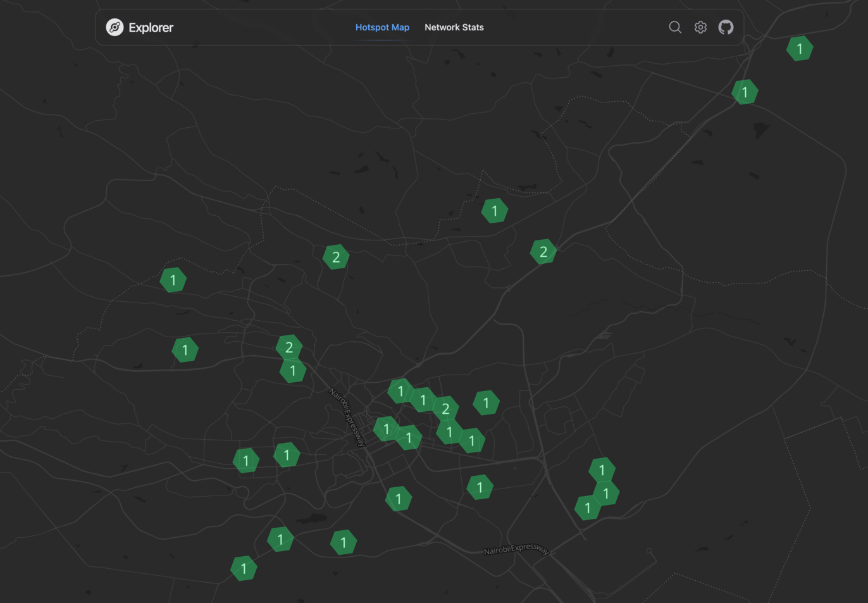Select the westernmost hexagon labeled 1

pos(173,280)
